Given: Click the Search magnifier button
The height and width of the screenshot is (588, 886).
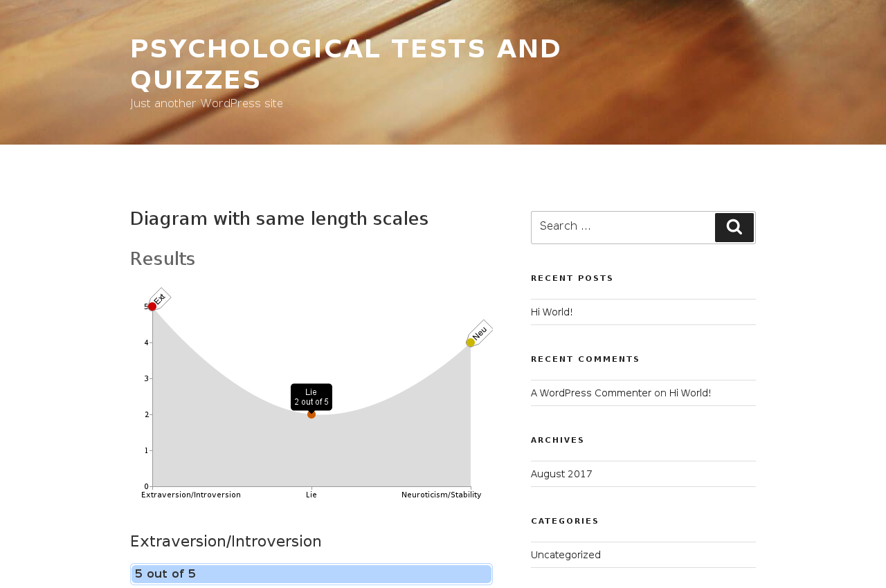Looking at the screenshot, I should pyautogui.click(x=734, y=228).
